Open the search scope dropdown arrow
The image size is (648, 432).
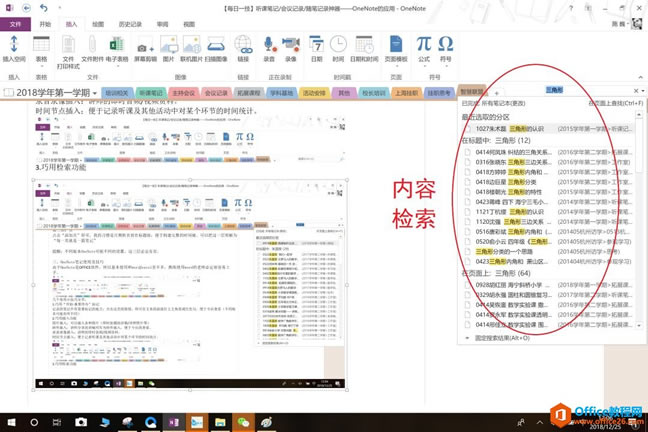[642, 91]
